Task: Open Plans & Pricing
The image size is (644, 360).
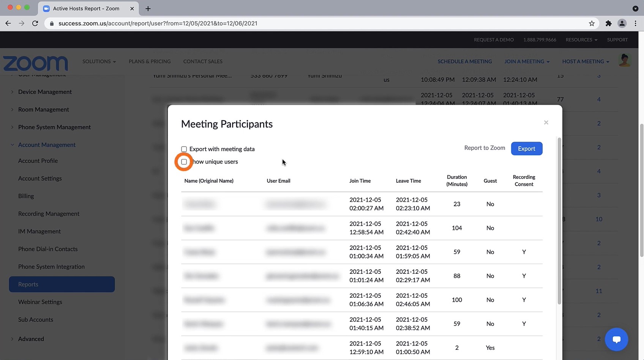Action: [150, 62]
